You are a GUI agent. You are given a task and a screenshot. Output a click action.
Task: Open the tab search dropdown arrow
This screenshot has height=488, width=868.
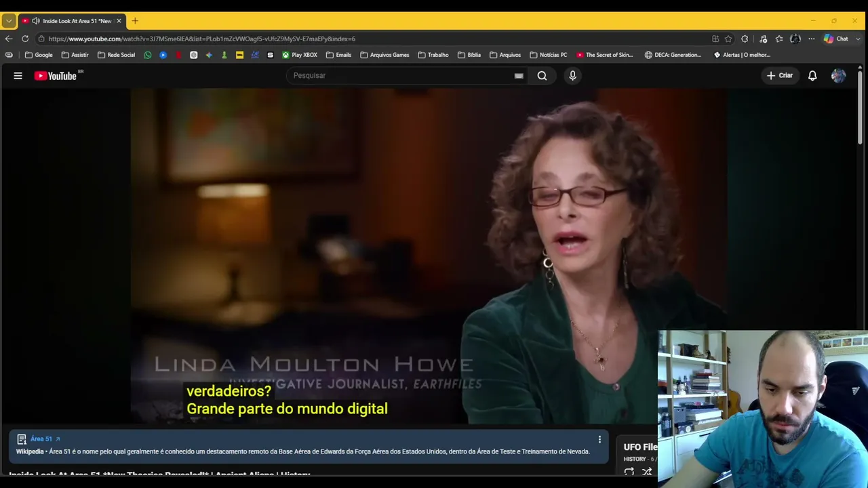point(9,21)
